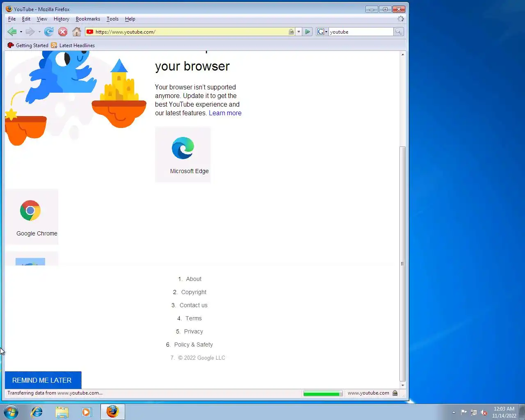Click the Action Center flag tray icon
525x420 pixels.
[464, 412]
